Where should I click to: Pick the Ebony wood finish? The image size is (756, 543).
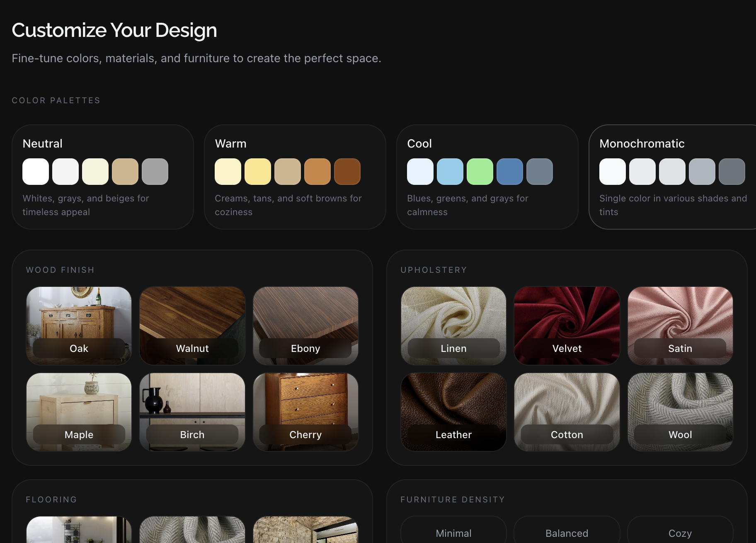pos(305,325)
